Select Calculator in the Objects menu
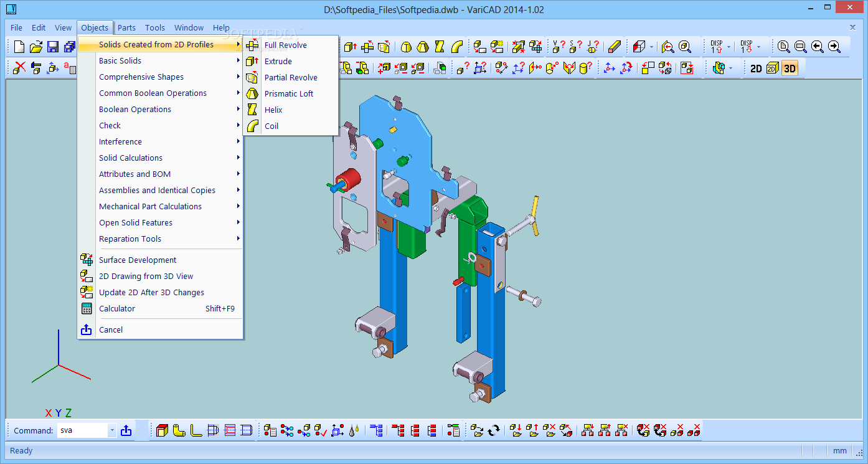 [161, 308]
